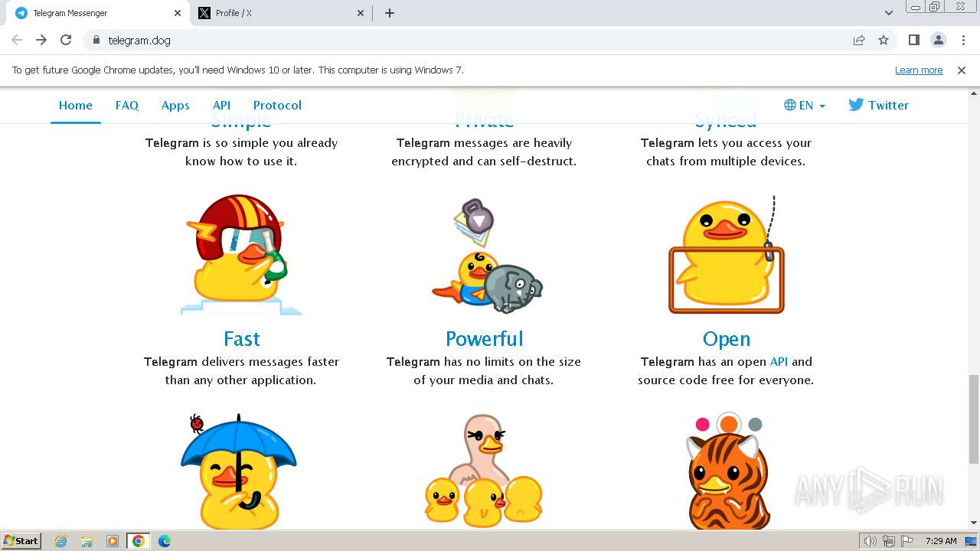Click the umbrella duck sticker
The width and height of the screenshot is (980, 551).
[x=239, y=471]
